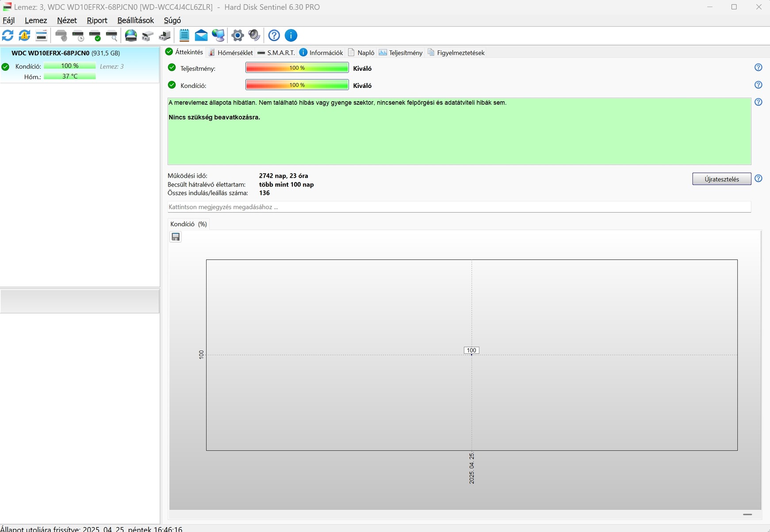Click help icon beside Teljesítmény bar
Viewport: 770px width, 532px height.
pyautogui.click(x=758, y=68)
